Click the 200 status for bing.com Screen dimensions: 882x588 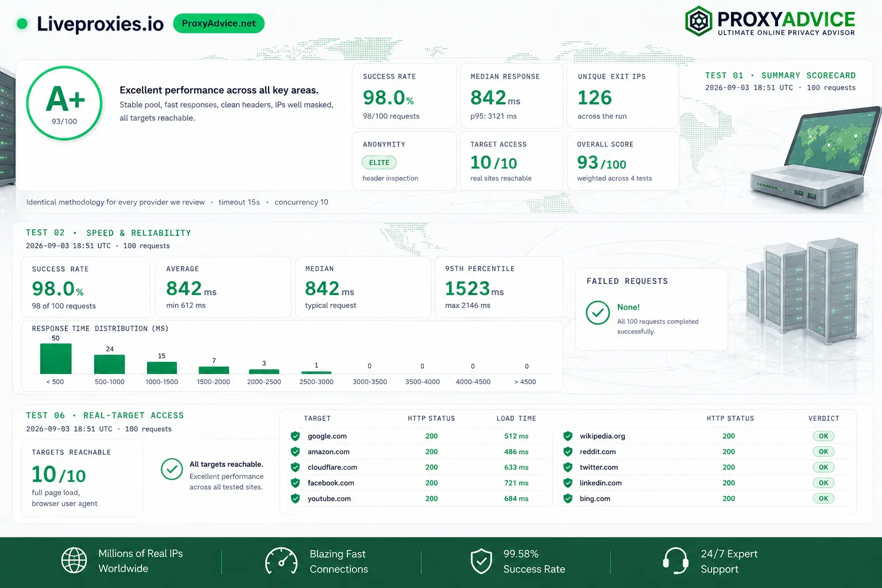click(x=729, y=498)
